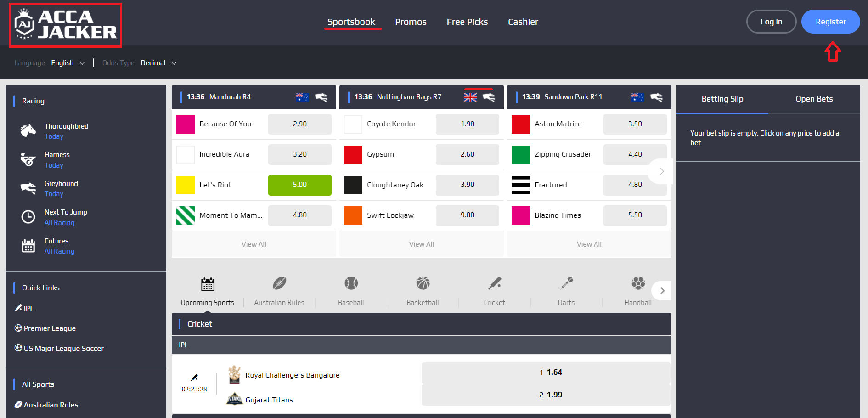Select Australian Rules football icon in sports bar
This screenshot has height=418, width=868.
click(x=279, y=283)
